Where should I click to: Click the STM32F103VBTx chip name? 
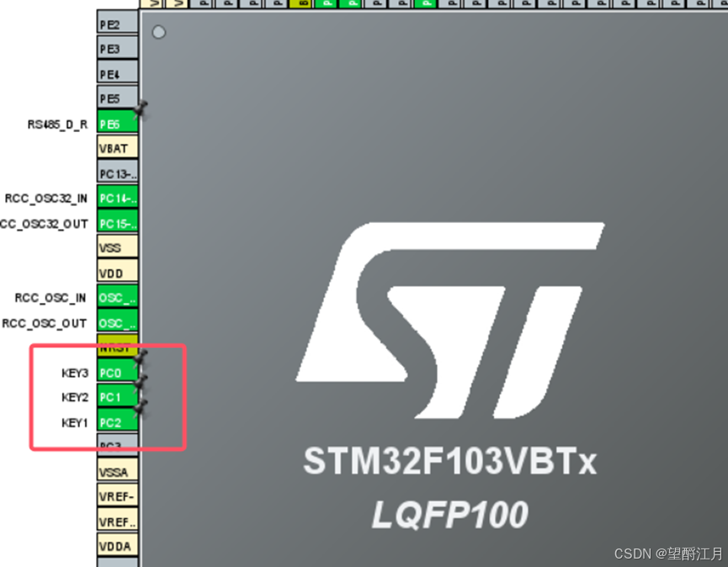point(449,461)
